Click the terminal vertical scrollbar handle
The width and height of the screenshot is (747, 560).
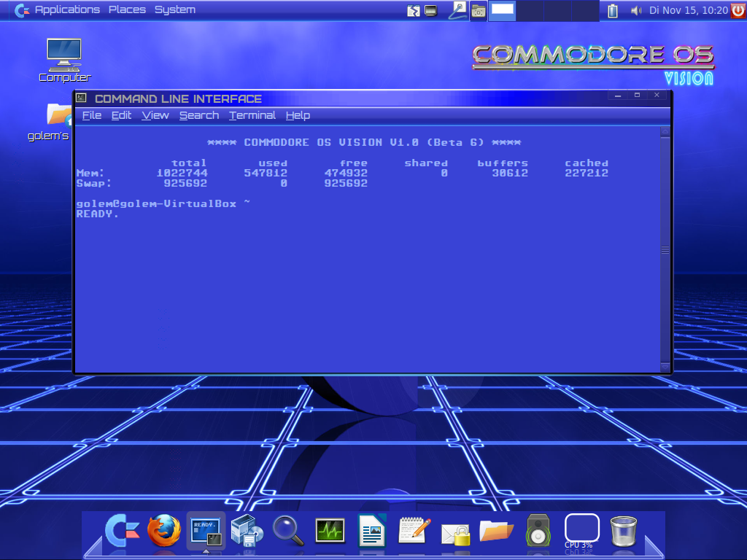(x=665, y=250)
